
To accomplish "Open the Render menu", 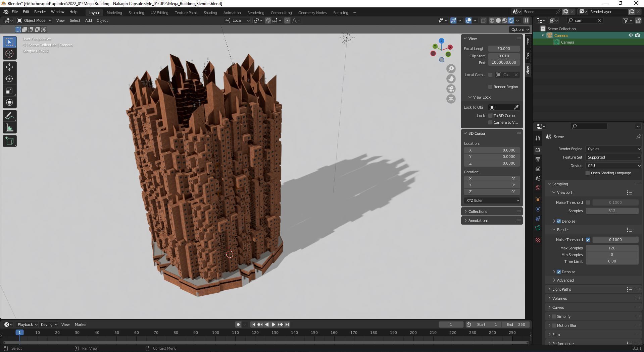I will 40,11.
